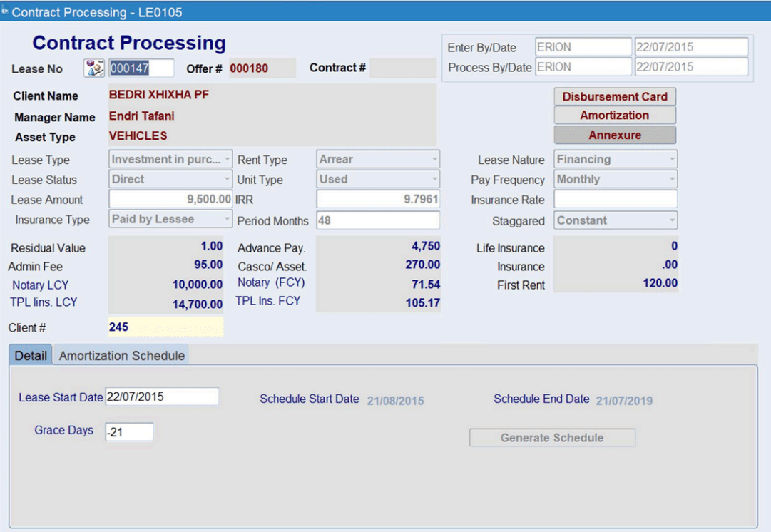The height and width of the screenshot is (532, 771).
Task: Open the Rent Type dropdown showing Arrear
Action: click(435, 159)
